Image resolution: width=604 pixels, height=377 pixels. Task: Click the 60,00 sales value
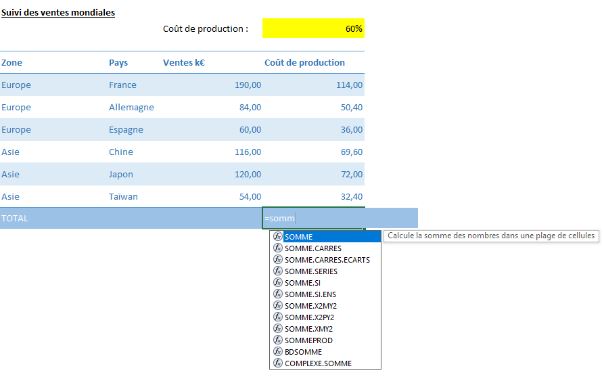point(250,130)
